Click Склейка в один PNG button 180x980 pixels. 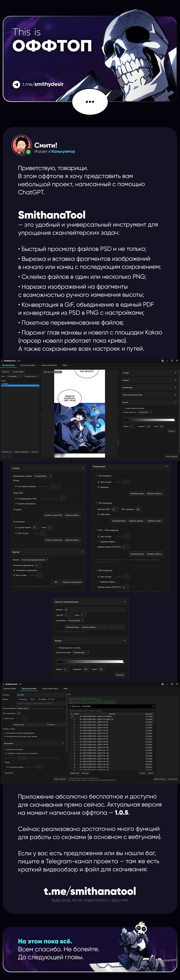click(x=53, y=515)
